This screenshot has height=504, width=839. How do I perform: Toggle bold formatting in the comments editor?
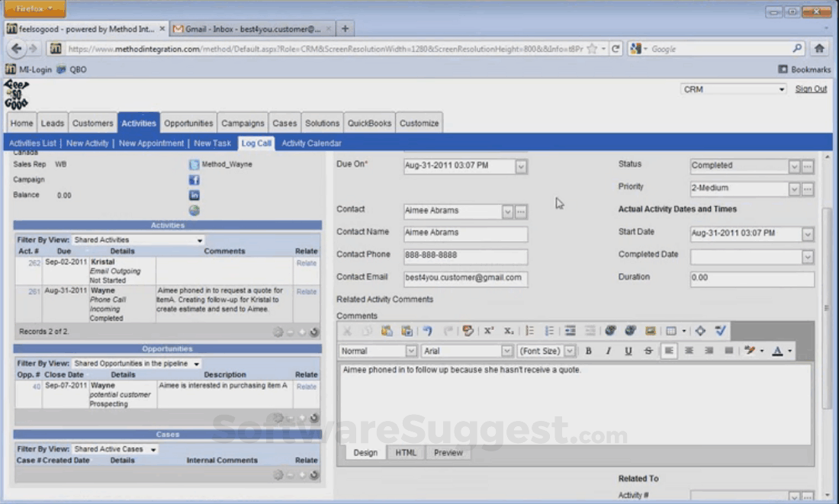pos(588,351)
